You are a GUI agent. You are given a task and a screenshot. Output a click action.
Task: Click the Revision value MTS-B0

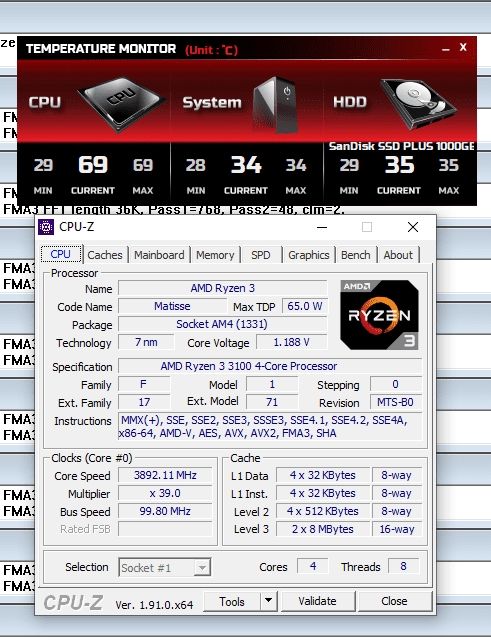(395, 402)
